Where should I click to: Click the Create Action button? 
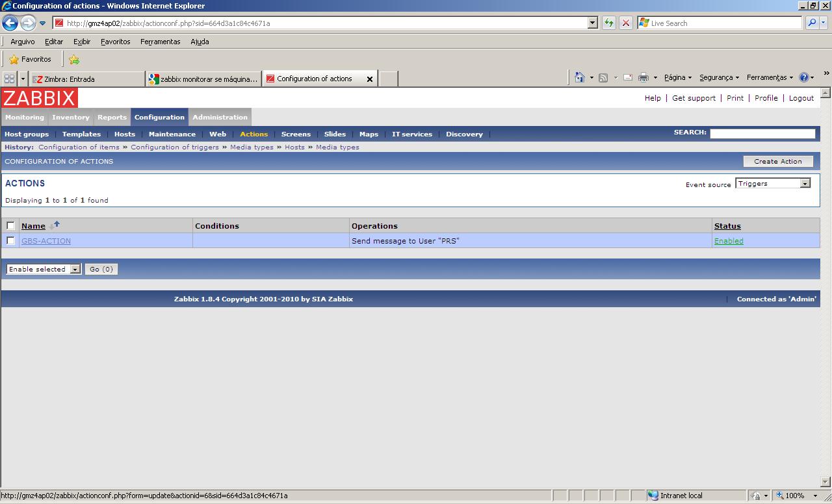tap(778, 161)
